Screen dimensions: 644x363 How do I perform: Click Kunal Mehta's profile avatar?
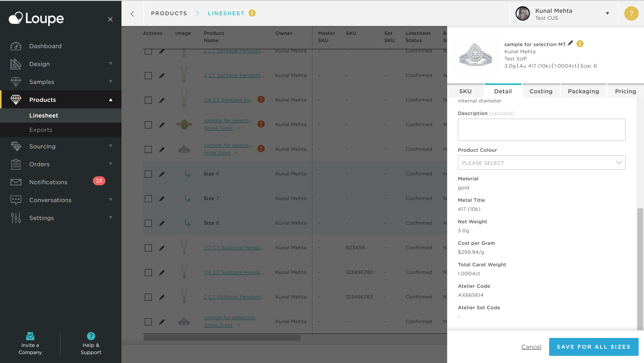pos(523,13)
